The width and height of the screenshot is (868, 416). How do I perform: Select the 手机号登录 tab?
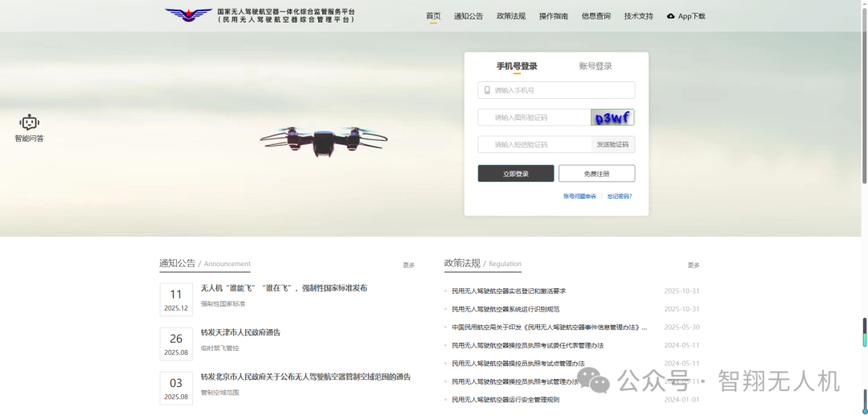tap(517, 66)
